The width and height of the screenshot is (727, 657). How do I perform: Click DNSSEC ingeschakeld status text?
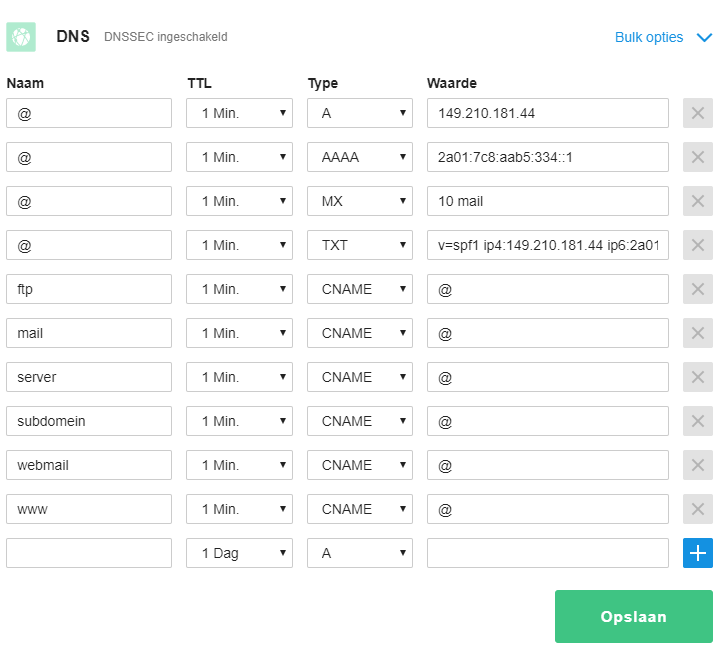pyautogui.click(x=166, y=37)
